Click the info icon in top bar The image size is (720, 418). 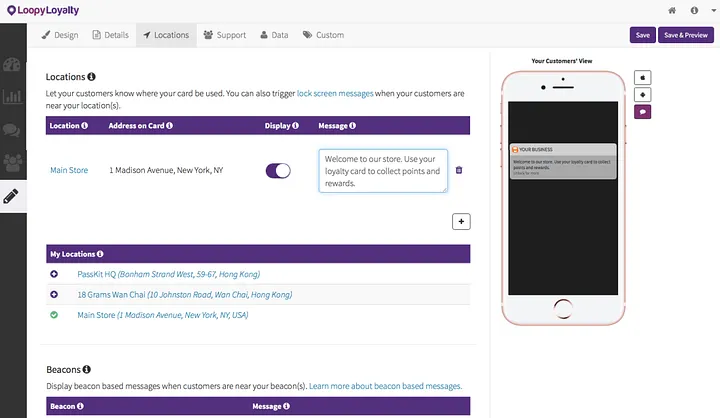pos(694,11)
